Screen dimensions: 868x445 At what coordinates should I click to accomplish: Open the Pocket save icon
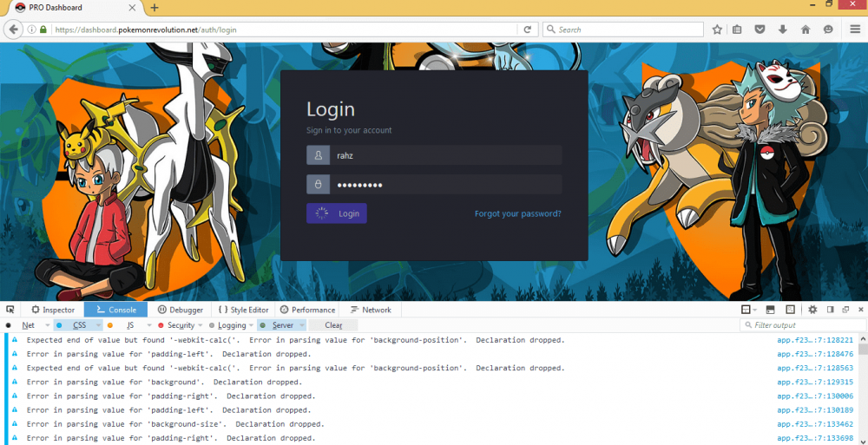click(759, 29)
